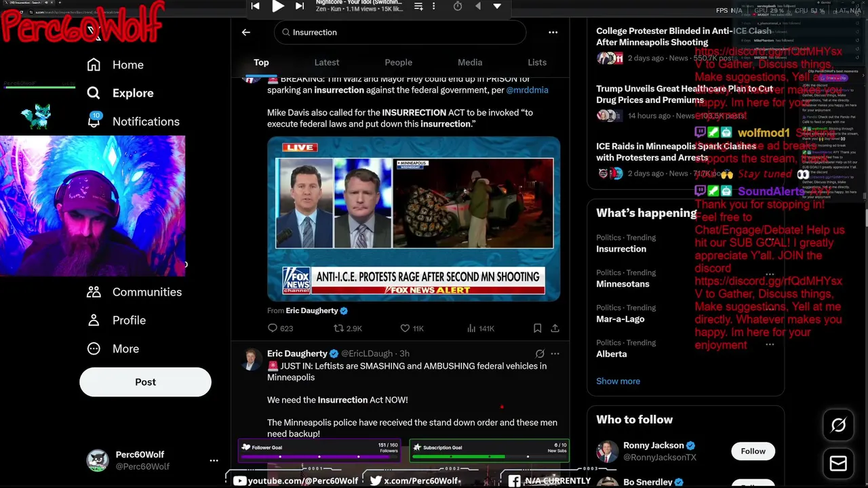Share the Fox News video post

click(555, 328)
